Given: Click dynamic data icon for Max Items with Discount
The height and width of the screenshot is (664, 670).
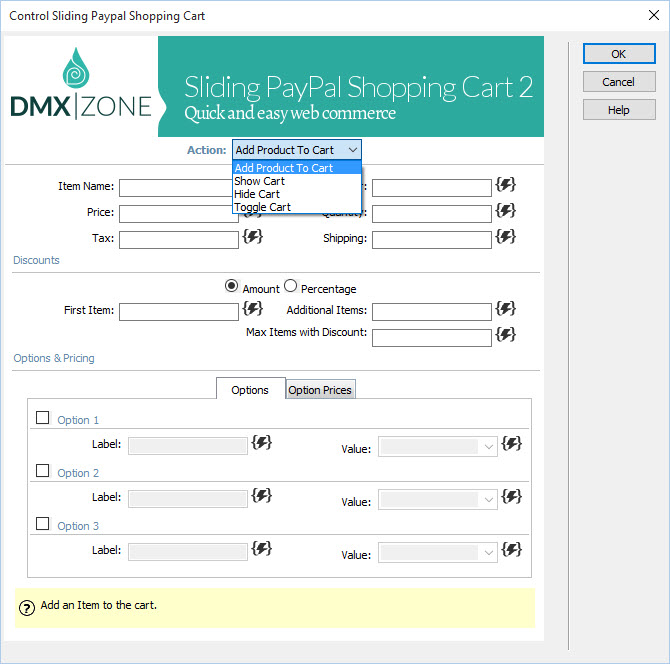Looking at the screenshot, I should tap(505, 334).
